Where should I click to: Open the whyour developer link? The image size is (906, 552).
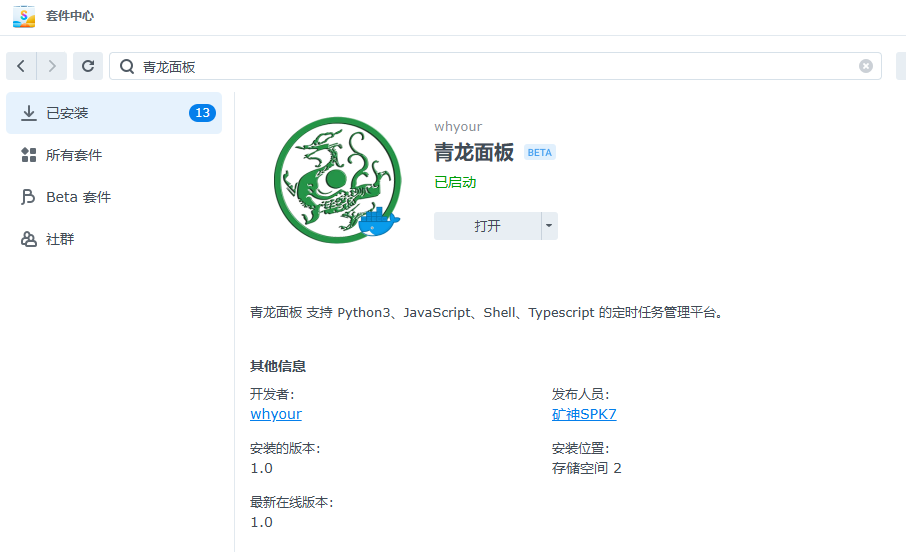(276, 414)
